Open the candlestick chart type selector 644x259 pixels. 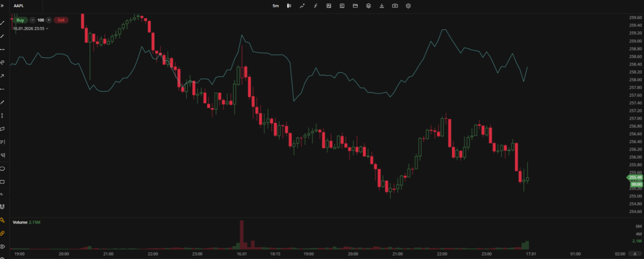tap(289, 6)
